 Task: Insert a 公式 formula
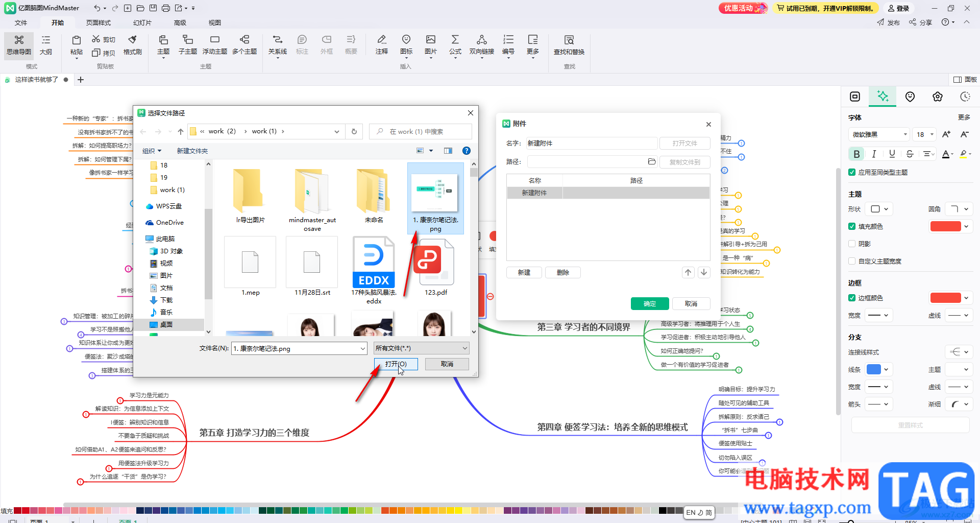(455, 45)
